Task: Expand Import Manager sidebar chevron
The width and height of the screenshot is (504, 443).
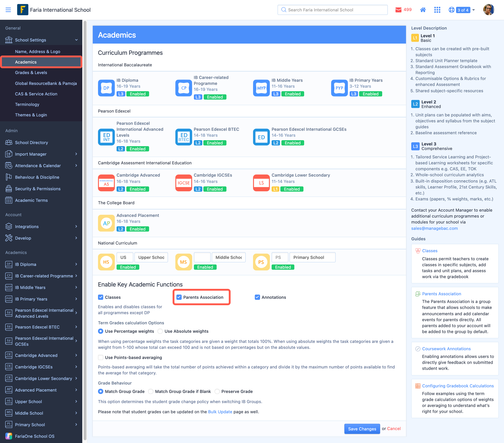Action: (x=76, y=154)
